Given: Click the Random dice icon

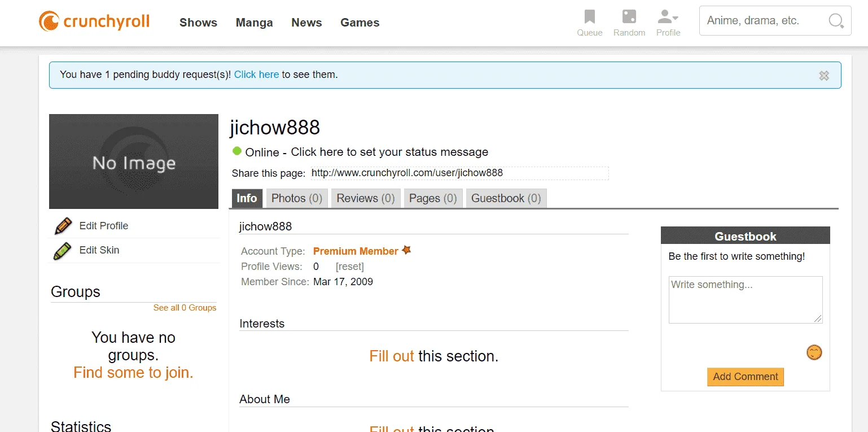Looking at the screenshot, I should (629, 16).
